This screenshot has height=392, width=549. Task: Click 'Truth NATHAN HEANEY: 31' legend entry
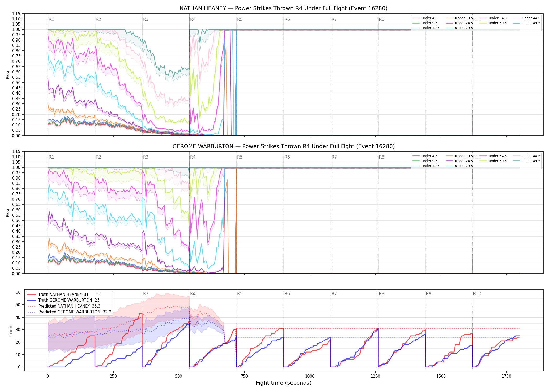click(58, 294)
